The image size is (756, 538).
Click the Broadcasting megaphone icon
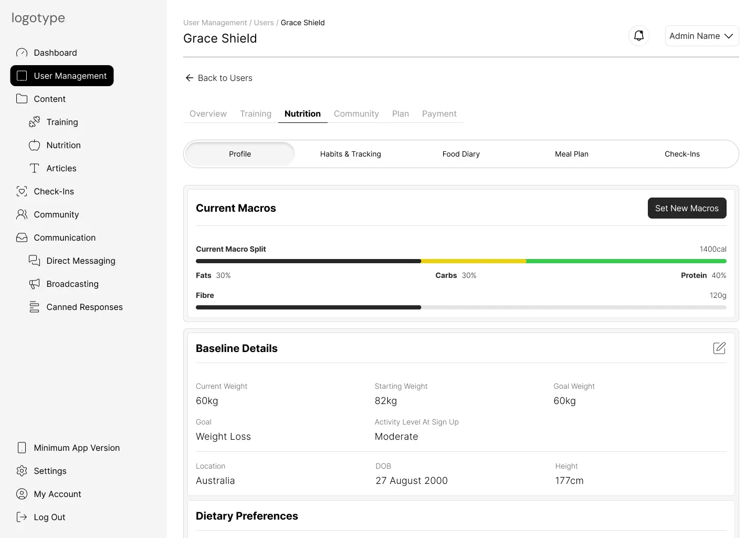[x=34, y=284]
